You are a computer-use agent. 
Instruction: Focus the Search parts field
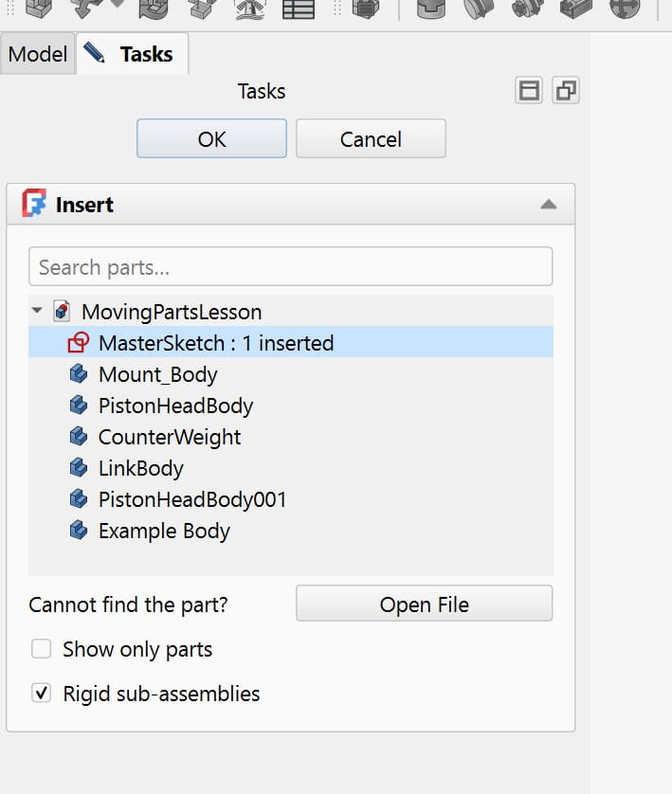pos(290,267)
